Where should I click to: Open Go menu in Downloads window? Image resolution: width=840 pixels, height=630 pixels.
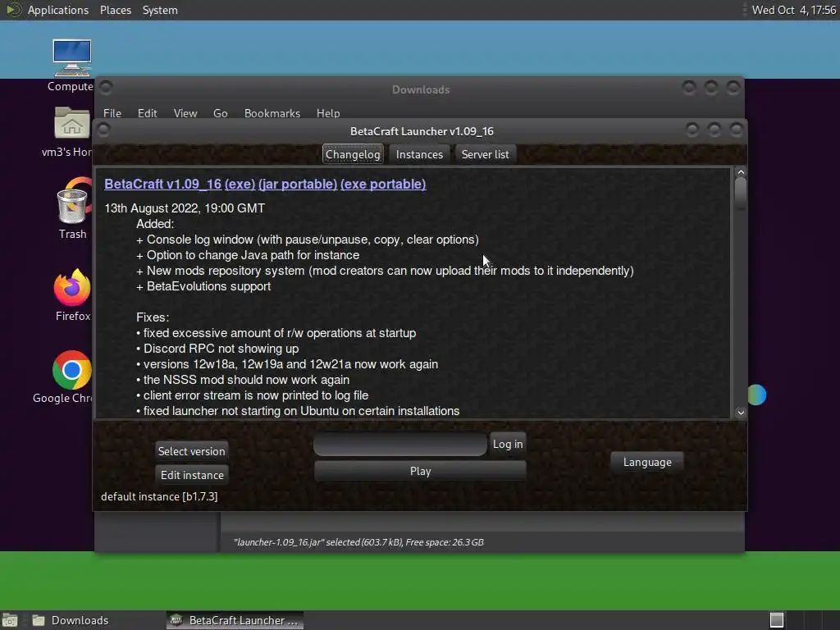pyautogui.click(x=220, y=113)
